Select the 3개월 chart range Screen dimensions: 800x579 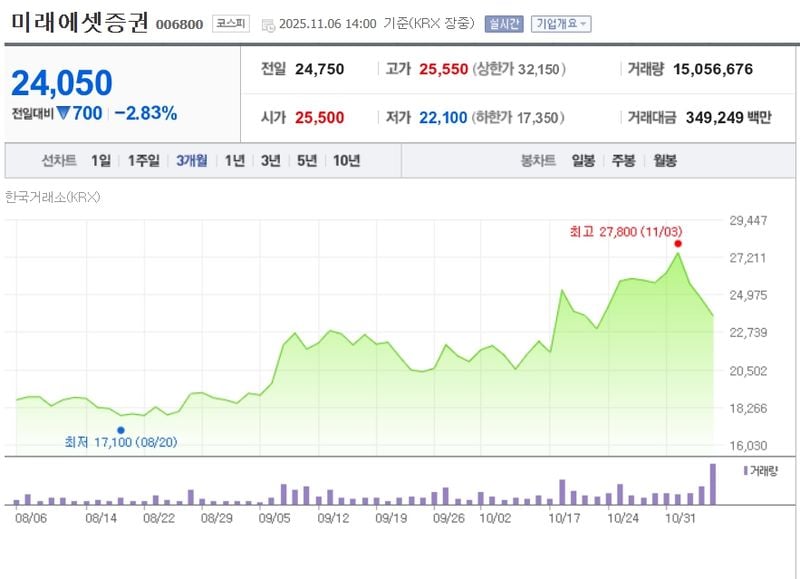(191, 161)
